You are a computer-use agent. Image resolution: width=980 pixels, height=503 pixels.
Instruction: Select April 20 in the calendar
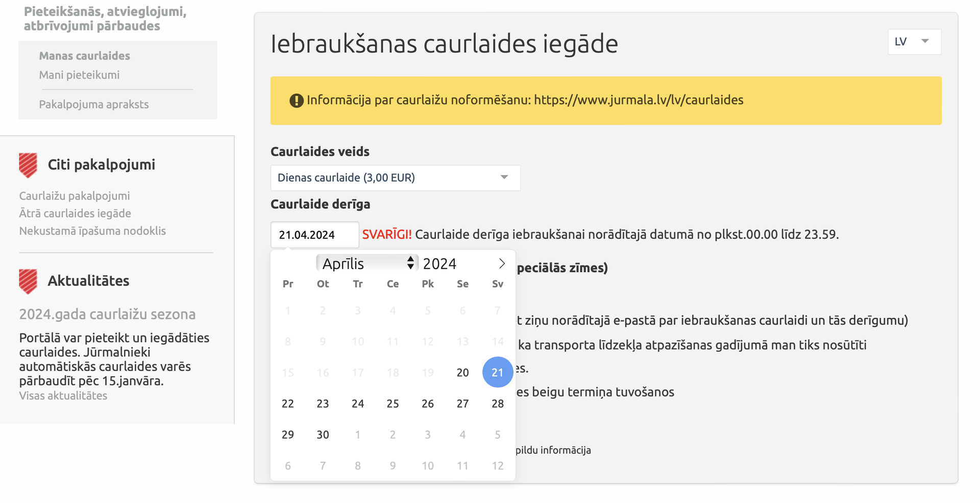[x=463, y=372]
